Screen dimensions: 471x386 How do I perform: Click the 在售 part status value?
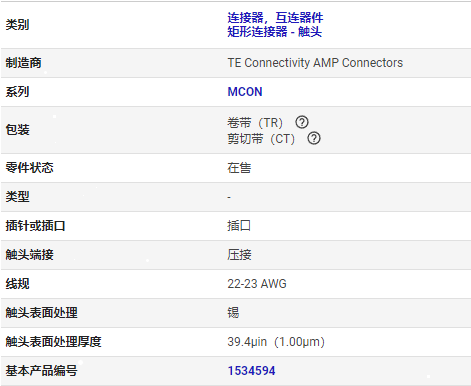pyautogui.click(x=239, y=168)
